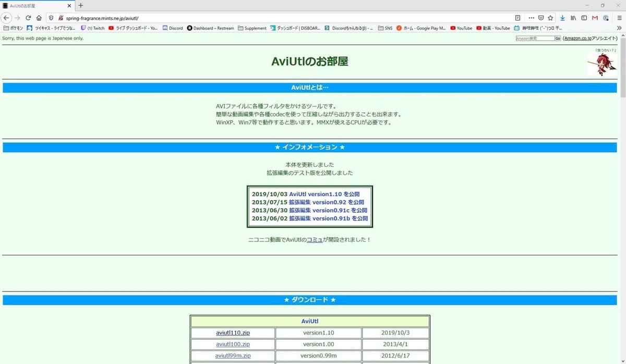The height and width of the screenshot is (364, 626).
Task: Click the ★ ダウンロード ★ section header
Action: 310,300
